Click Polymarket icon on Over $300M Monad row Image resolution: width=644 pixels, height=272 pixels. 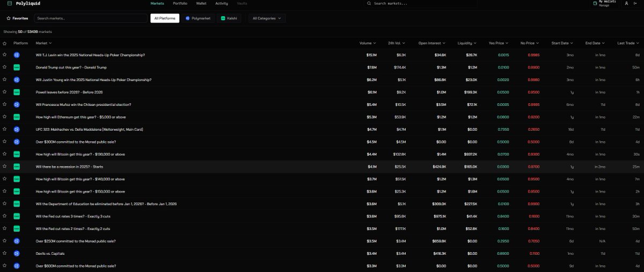(17, 141)
